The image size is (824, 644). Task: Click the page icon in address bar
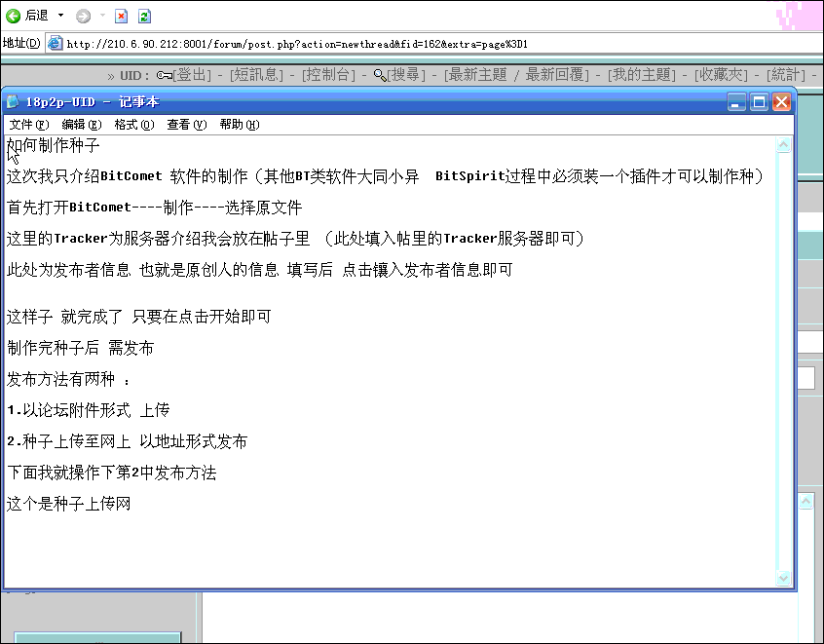(x=56, y=43)
